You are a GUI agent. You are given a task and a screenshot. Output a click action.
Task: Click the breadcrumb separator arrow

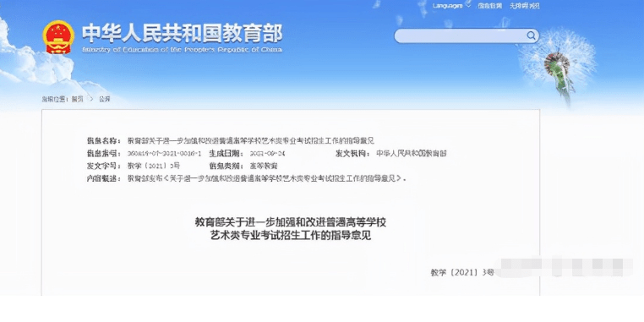click(x=91, y=99)
